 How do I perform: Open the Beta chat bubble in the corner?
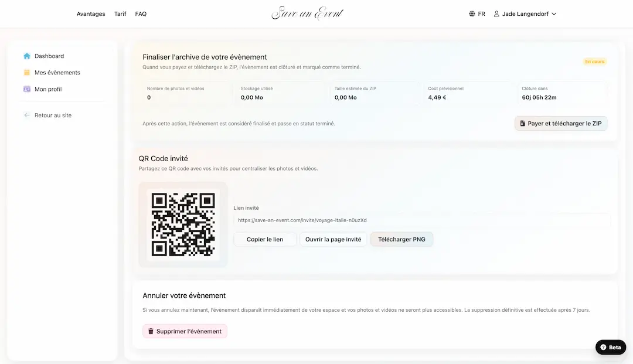point(610,347)
